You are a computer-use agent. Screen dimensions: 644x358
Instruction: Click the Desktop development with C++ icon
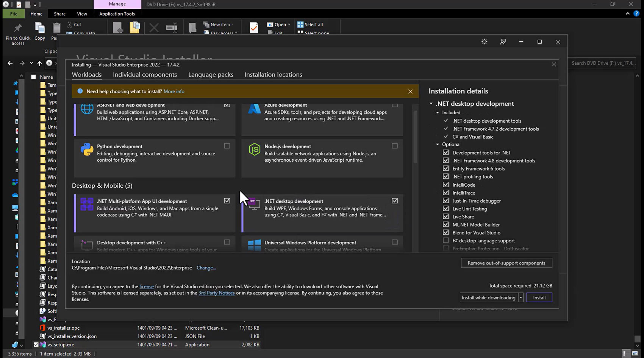tap(87, 245)
